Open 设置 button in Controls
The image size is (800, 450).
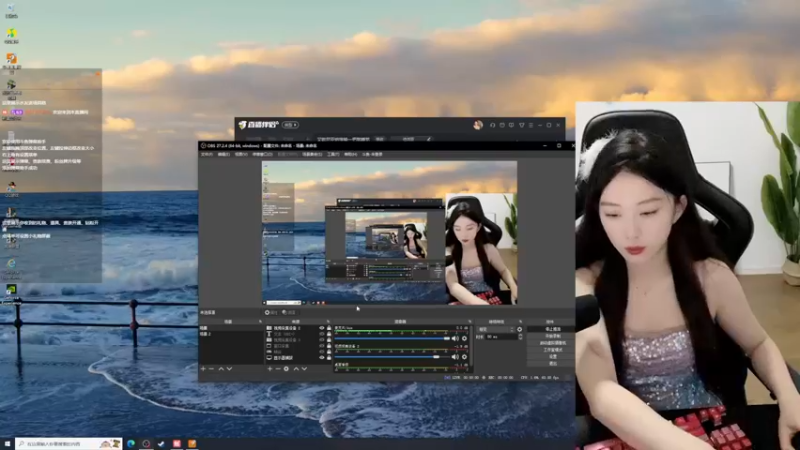pos(551,357)
